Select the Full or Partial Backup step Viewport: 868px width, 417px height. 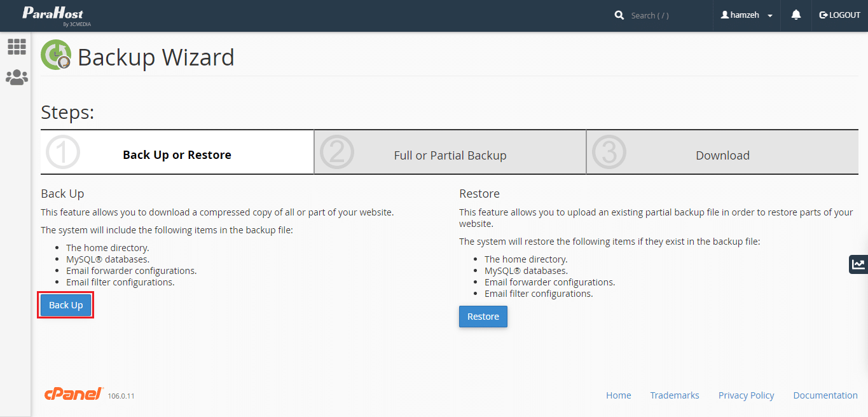coord(450,155)
